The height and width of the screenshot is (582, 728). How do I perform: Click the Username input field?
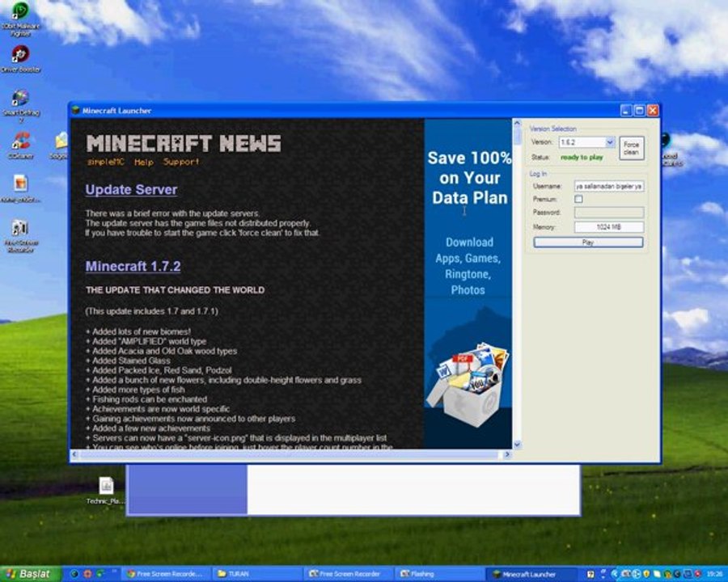609,187
